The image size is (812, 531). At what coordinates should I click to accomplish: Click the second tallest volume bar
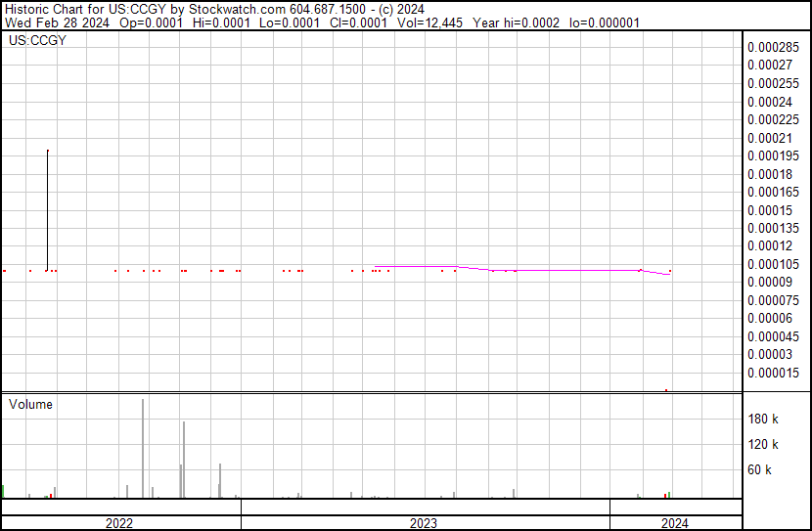click(x=184, y=460)
